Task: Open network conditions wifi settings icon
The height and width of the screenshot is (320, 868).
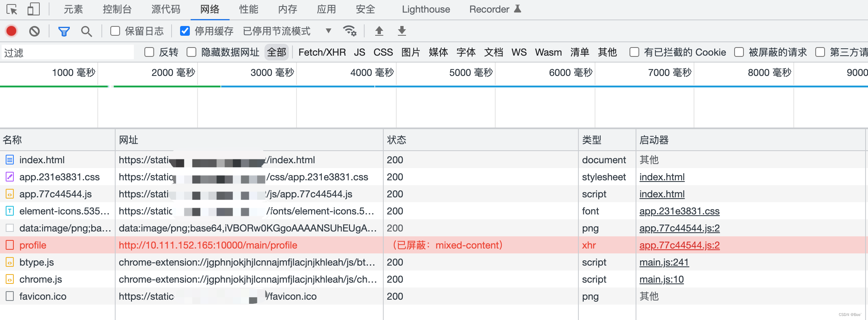Action: (349, 31)
